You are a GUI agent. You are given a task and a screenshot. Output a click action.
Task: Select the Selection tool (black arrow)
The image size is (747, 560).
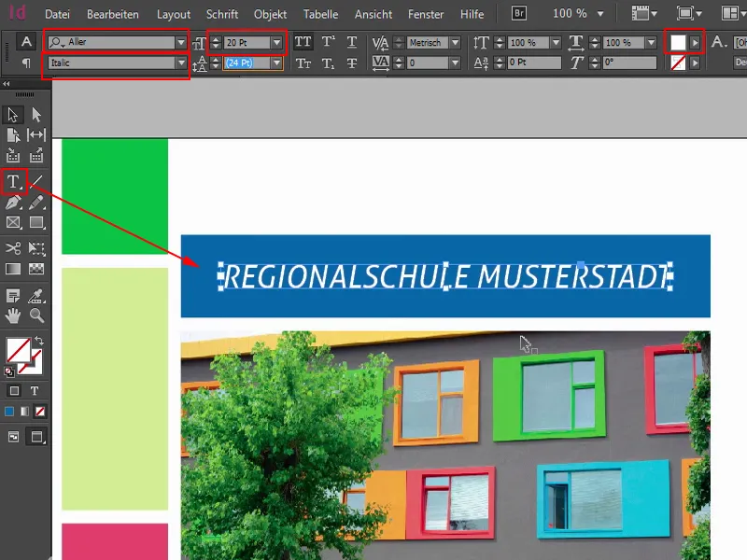[x=13, y=115]
